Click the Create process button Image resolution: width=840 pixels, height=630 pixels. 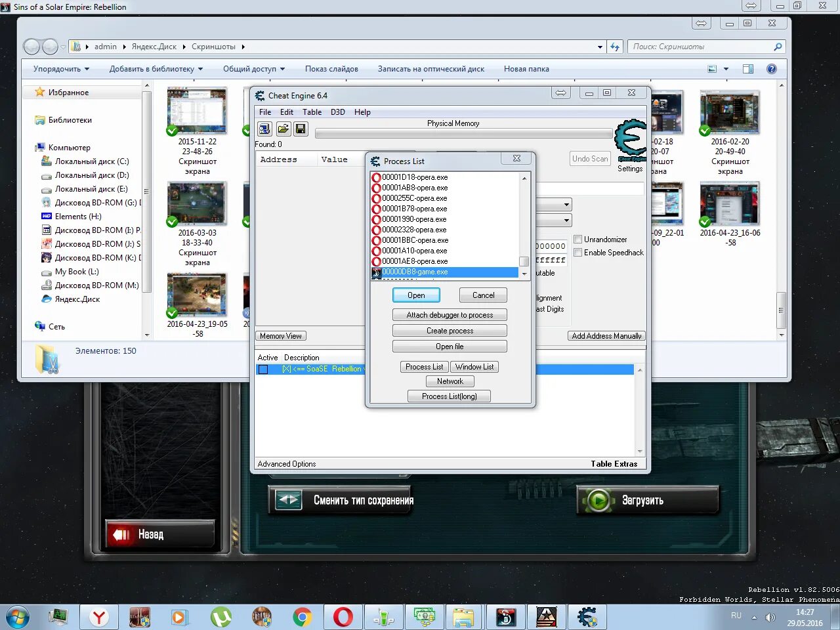pos(450,331)
